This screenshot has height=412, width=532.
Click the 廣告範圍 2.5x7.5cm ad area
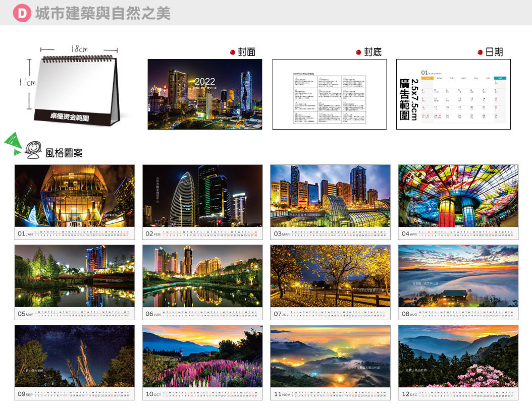(x=408, y=98)
